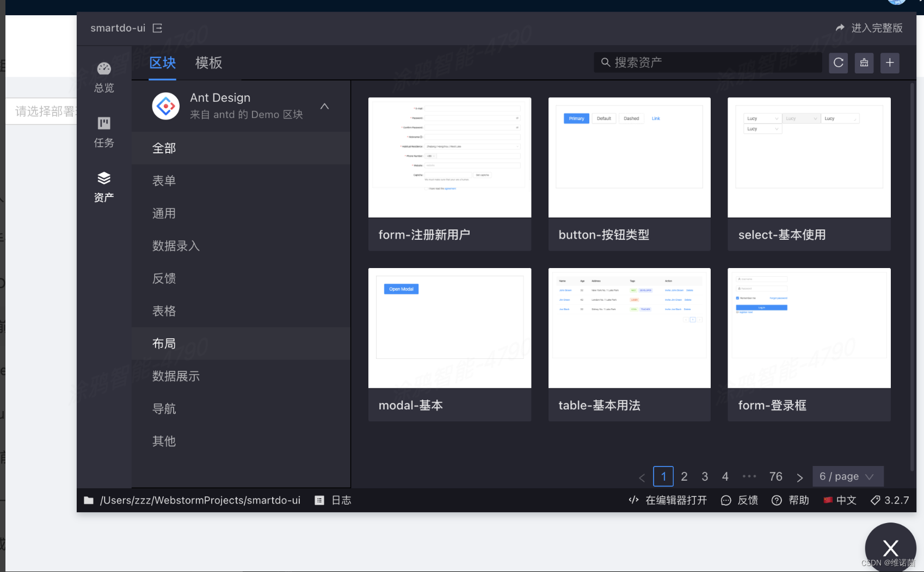Open the 6 / page size dropdown
The height and width of the screenshot is (572, 924).
point(847,476)
